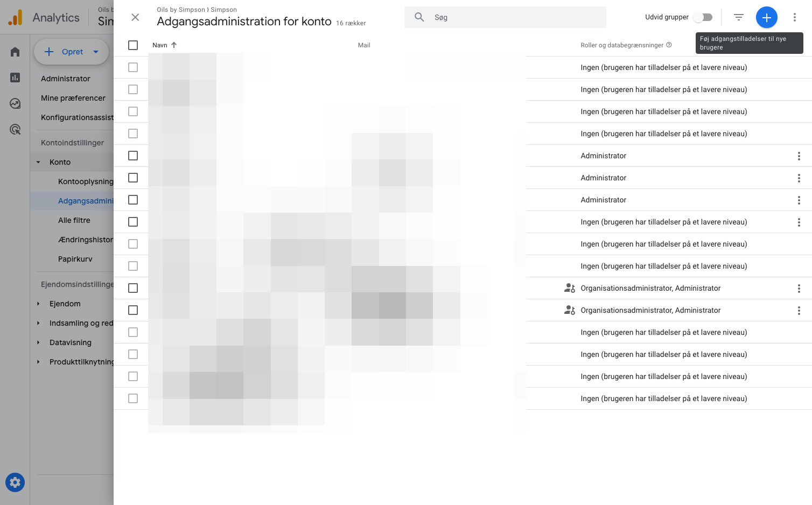Click the Analytics logo
The height and width of the screenshot is (505, 812).
coord(15,17)
